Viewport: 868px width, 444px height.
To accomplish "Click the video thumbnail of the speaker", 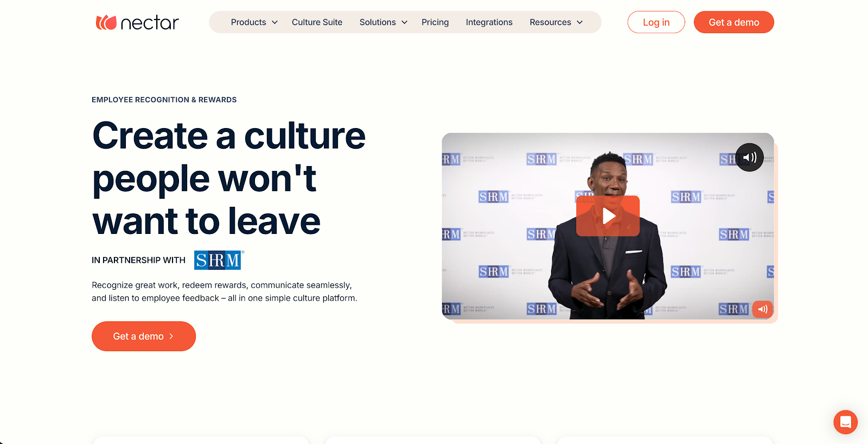I will pyautogui.click(x=608, y=226).
